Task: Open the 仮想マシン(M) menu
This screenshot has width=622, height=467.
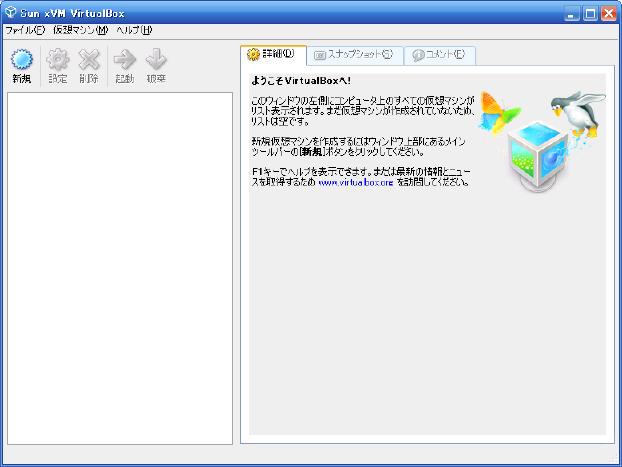Action: (x=81, y=30)
